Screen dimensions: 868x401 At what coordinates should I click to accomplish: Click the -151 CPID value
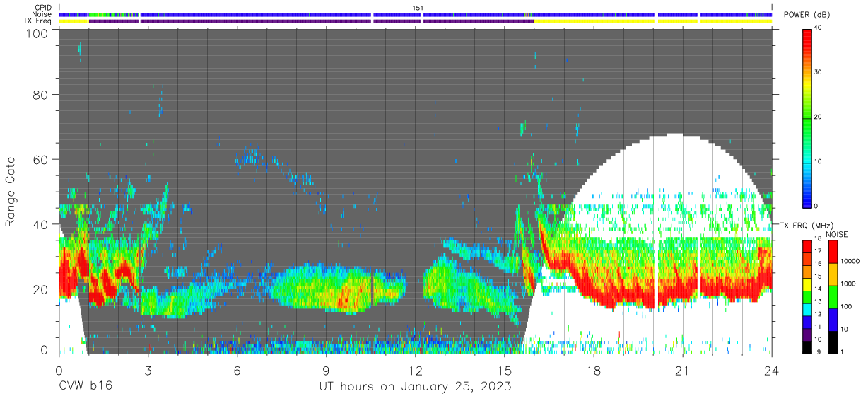tap(416, 8)
